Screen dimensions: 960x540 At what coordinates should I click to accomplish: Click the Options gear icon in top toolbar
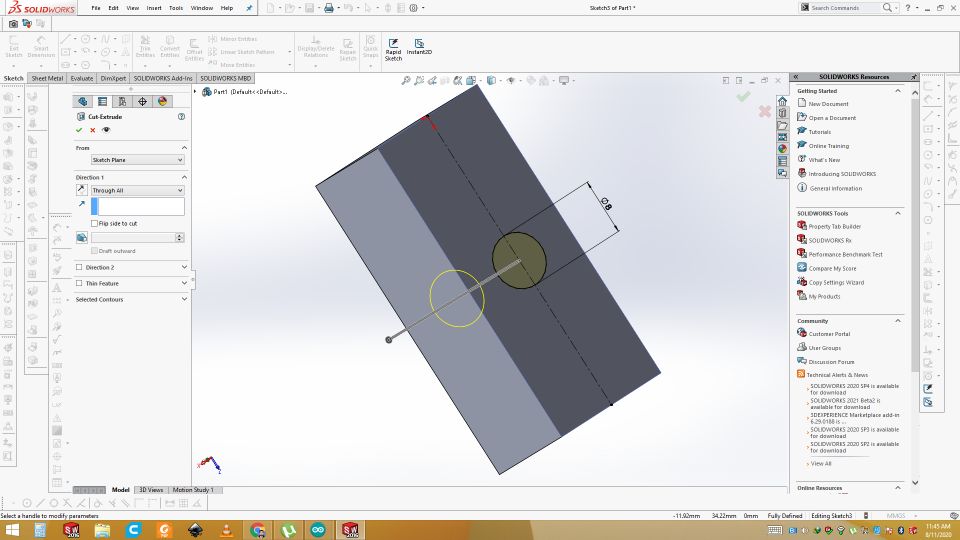(x=414, y=8)
